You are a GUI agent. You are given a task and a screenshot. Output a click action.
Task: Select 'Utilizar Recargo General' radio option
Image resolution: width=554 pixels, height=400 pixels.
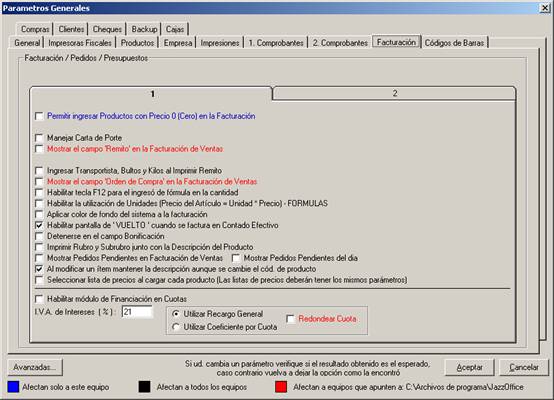176,314
